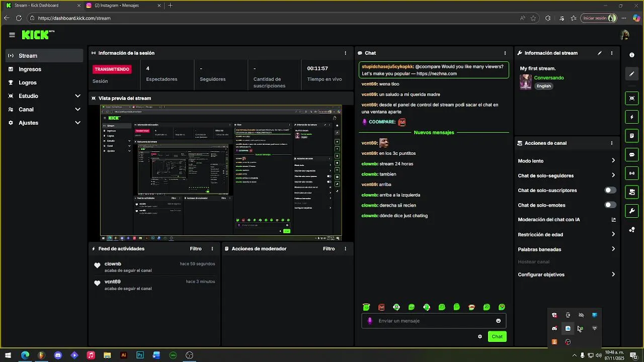644x362 pixels.
Task: Open Palabras baneadas chevron
Action: (x=613, y=249)
